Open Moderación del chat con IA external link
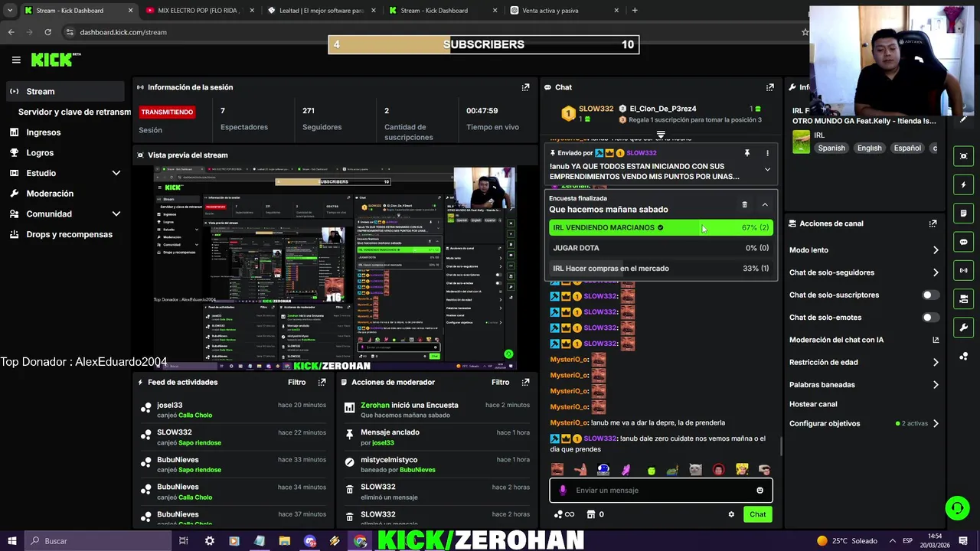Image resolution: width=980 pixels, height=551 pixels. pos(936,340)
